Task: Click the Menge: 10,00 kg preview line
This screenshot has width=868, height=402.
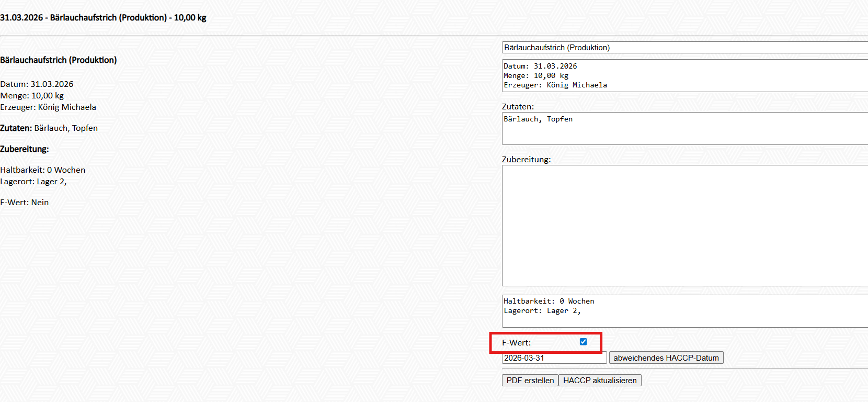Action: coord(32,96)
